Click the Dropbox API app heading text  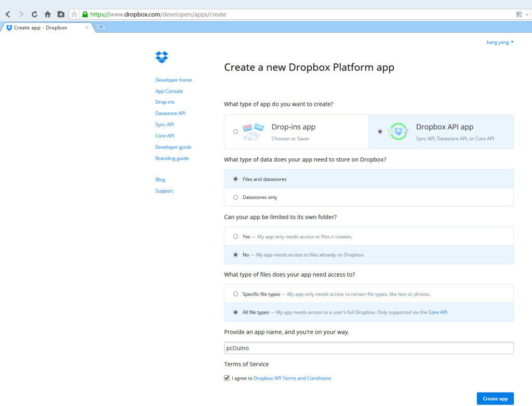tap(445, 127)
